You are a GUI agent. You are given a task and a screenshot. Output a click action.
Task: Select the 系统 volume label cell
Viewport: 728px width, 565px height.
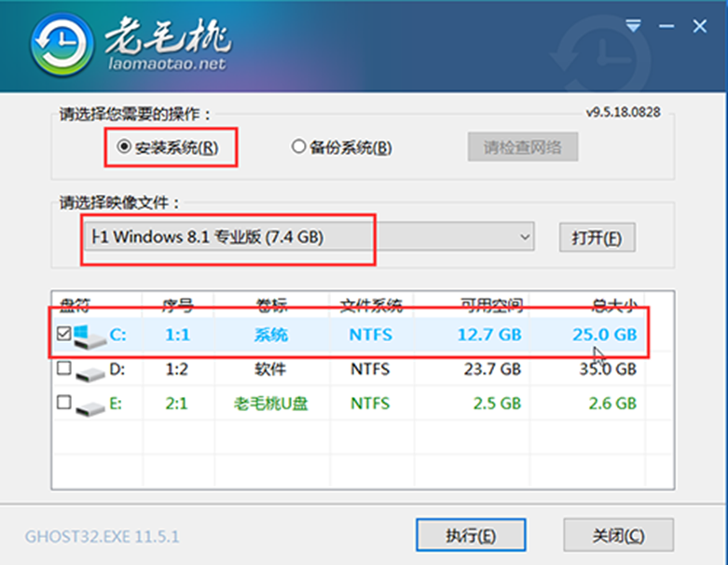[271, 335]
